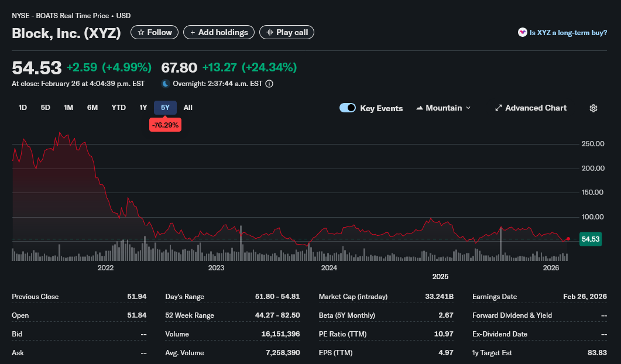Click the -76.29% return badge
The width and height of the screenshot is (621, 364).
pyautogui.click(x=165, y=125)
